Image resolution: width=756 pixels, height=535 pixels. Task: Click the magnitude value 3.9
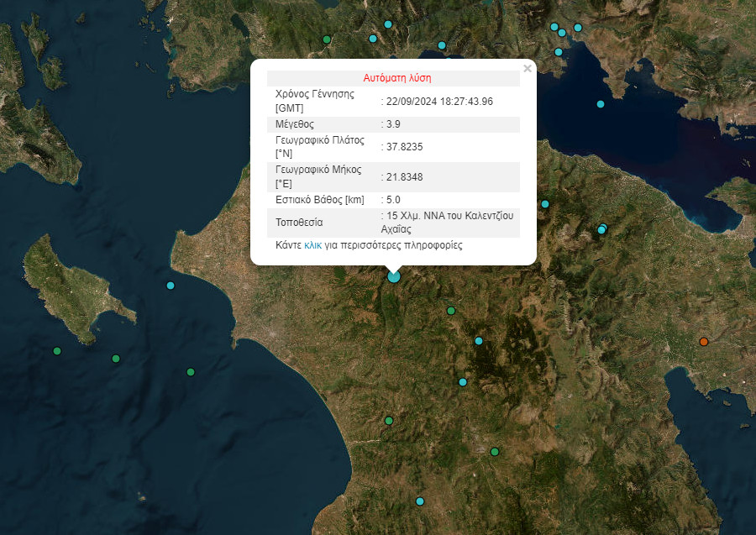click(392, 124)
